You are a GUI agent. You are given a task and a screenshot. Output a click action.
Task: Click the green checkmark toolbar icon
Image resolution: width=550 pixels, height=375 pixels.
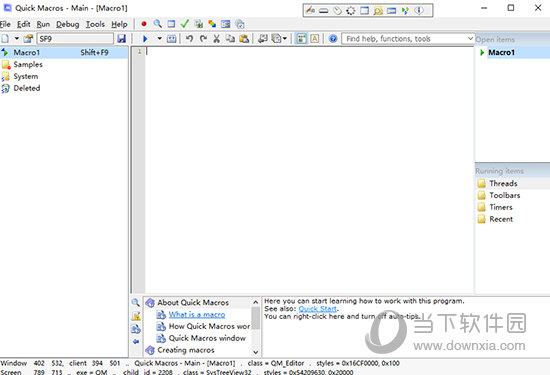(185, 24)
